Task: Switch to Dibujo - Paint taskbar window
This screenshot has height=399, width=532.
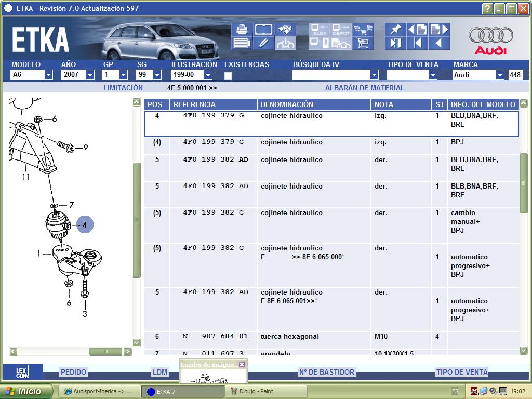Action: (x=265, y=392)
